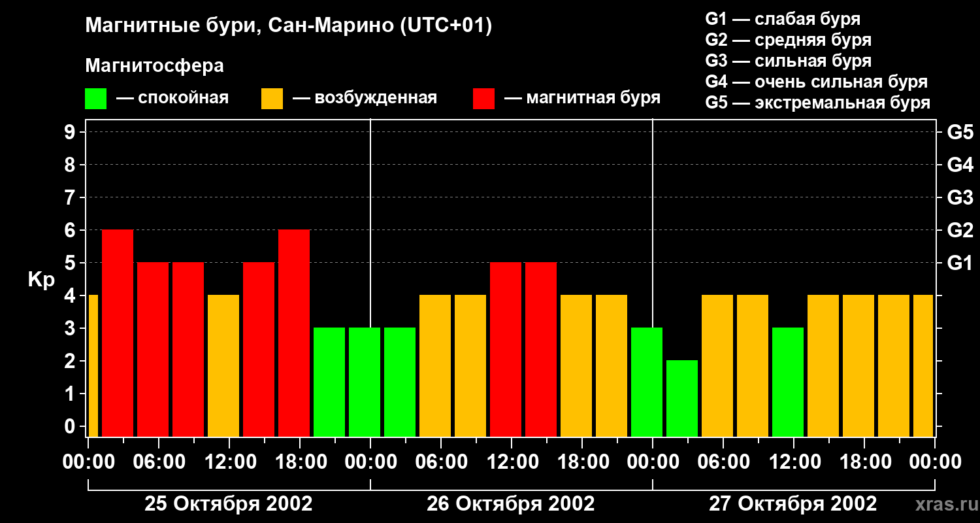The image size is (980, 523).
Task: Click the green Kp 3 bar above 12:00 on 27 October
Action: pyautogui.click(x=788, y=382)
